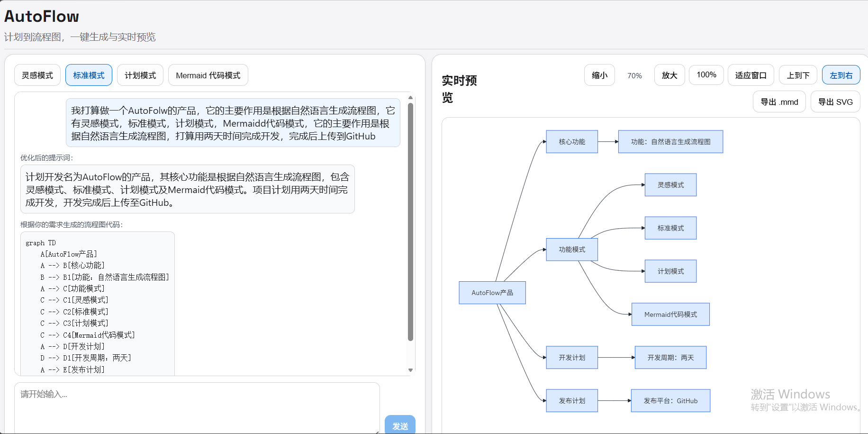Select the 功能：自然语言生成流程图 node
This screenshot has height=434, width=868.
(x=670, y=142)
